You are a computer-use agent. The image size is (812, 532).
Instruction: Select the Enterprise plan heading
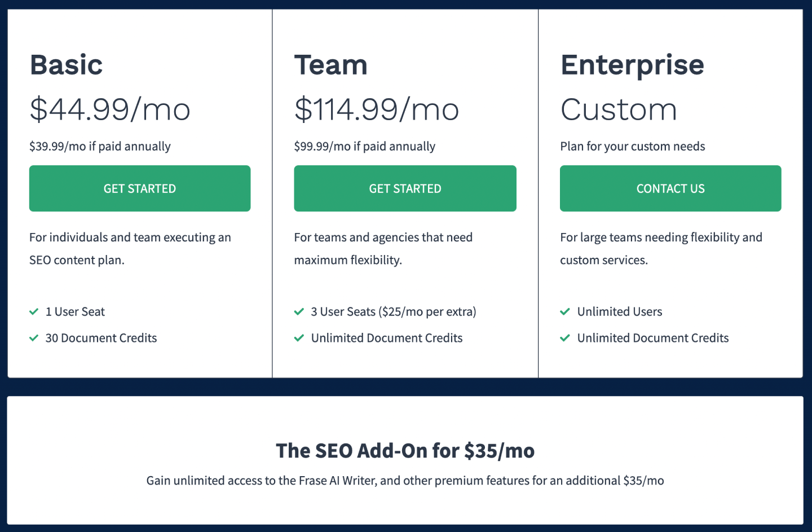pos(632,65)
